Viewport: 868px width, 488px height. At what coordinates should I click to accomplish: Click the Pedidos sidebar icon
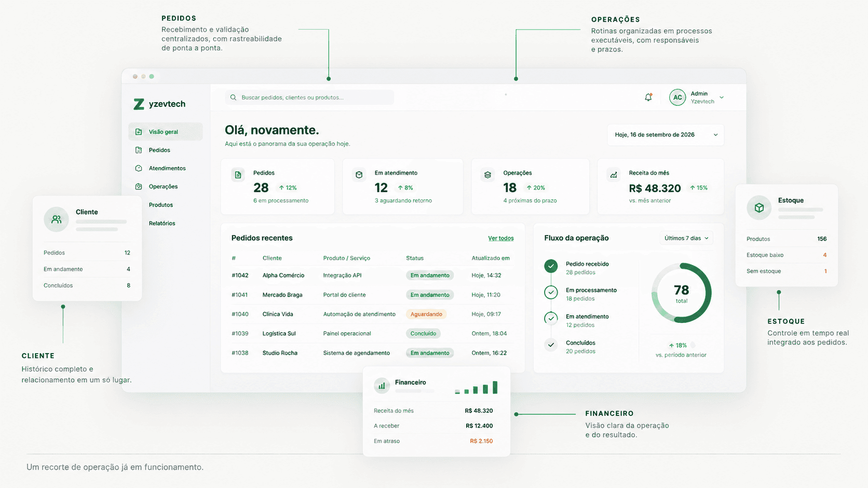(x=139, y=150)
